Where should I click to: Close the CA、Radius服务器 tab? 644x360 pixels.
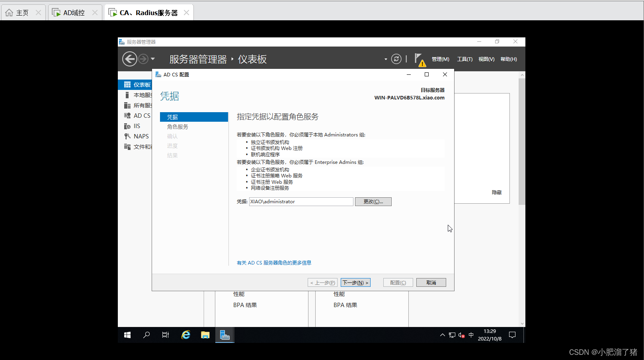[x=186, y=13]
